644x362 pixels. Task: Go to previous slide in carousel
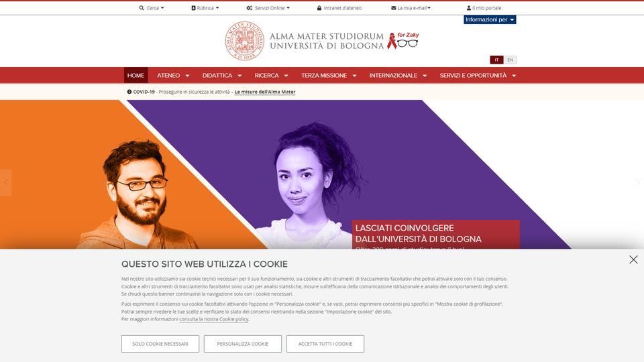pyautogui.click(x=6, y=182)
